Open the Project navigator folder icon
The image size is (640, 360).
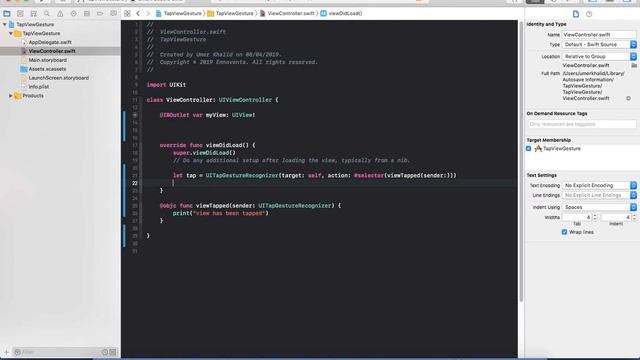[7, 13]
